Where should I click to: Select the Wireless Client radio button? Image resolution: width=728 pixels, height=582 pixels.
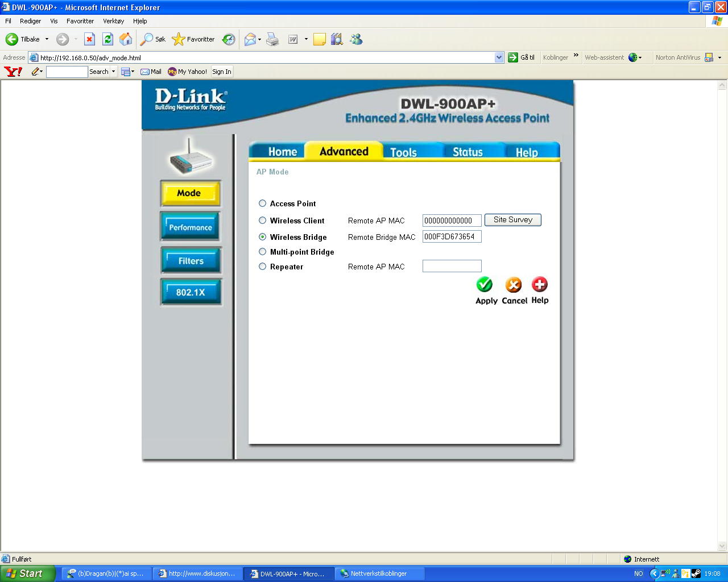263,221
